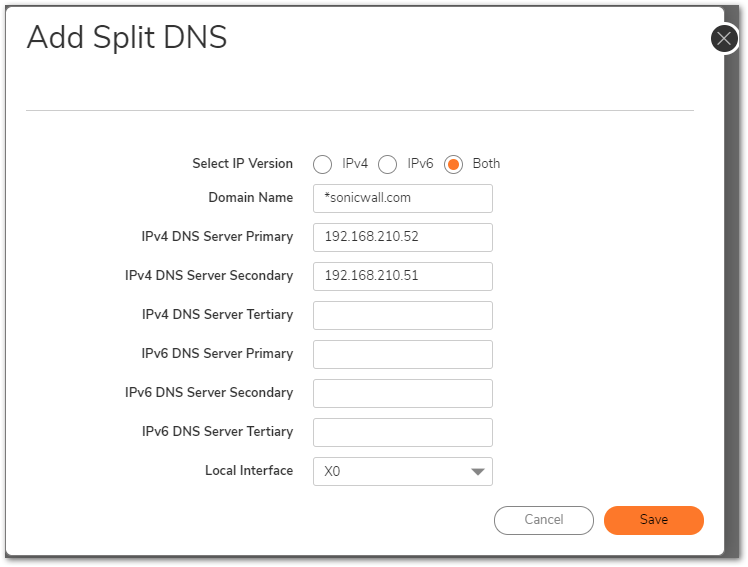Save the split DNS entry
The width and height of the screenshot is (748, 567).
tap(654, 520)
